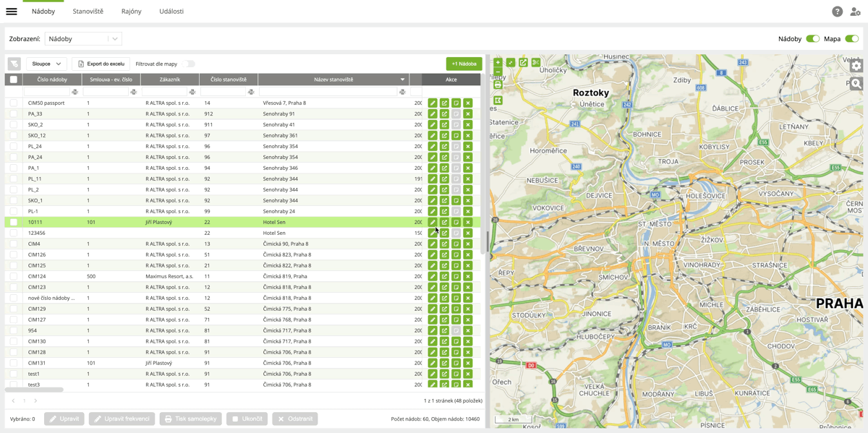Open the Zobrazení Nádoby dropdown
The height and width of the screenshot is (433, 868).
(83, 39)
